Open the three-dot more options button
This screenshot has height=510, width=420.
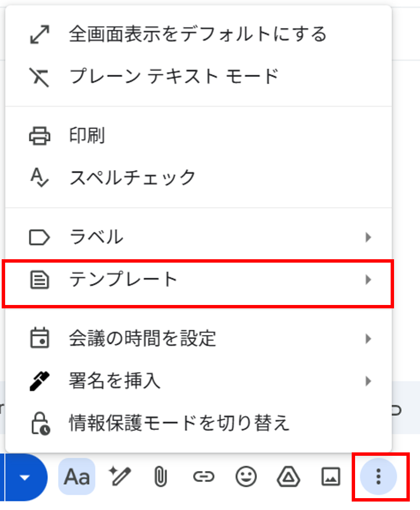tap(378, 477)
